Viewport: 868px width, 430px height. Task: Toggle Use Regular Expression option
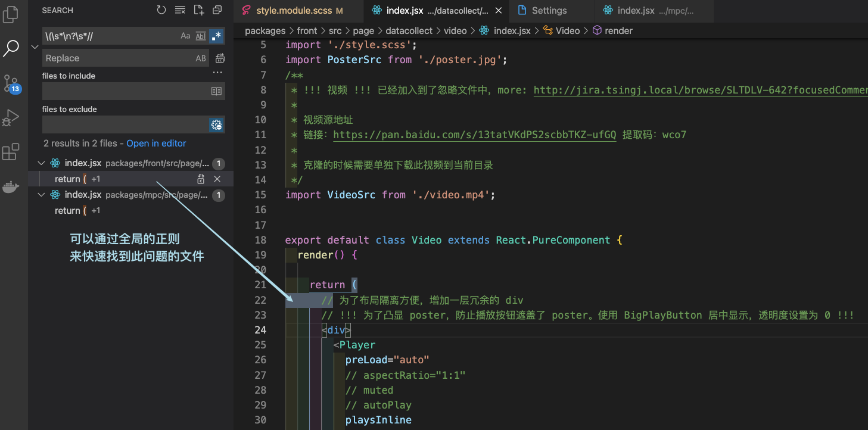(217, 36)
